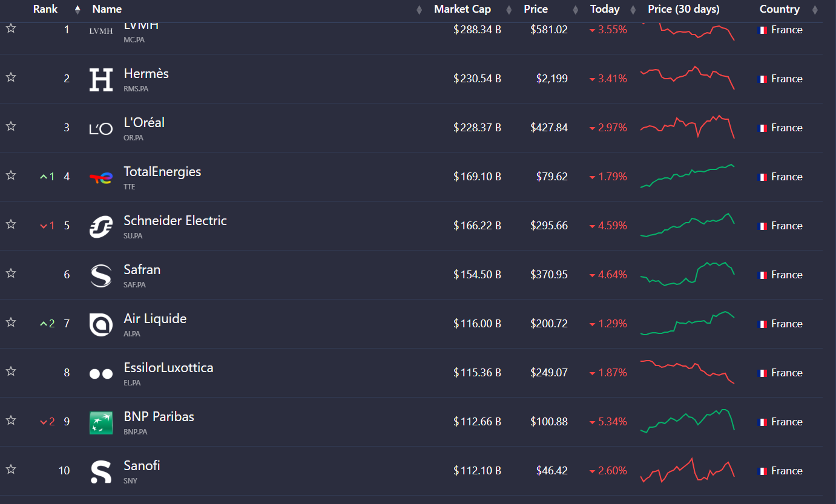Click the Rank column header
The height and width of the screenshot is (504, 836).
click(x=45, y=9)
